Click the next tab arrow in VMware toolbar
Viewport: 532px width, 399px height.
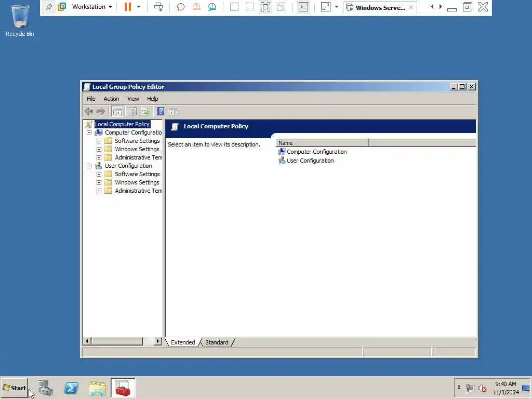point(441,7)
